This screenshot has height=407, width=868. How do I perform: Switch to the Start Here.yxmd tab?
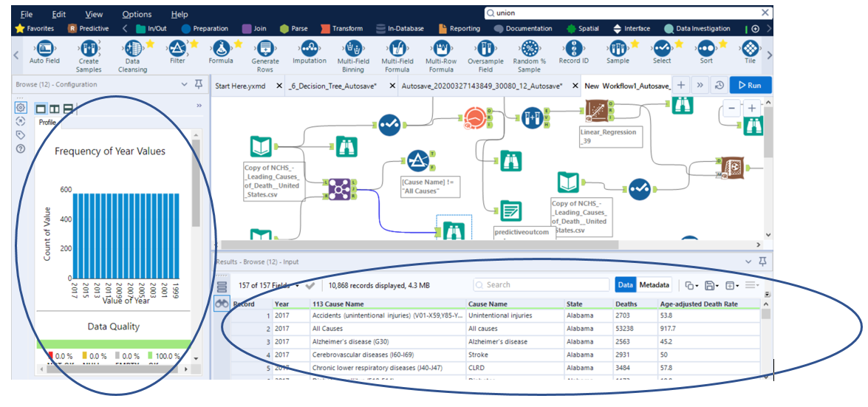tap(239, 86)
